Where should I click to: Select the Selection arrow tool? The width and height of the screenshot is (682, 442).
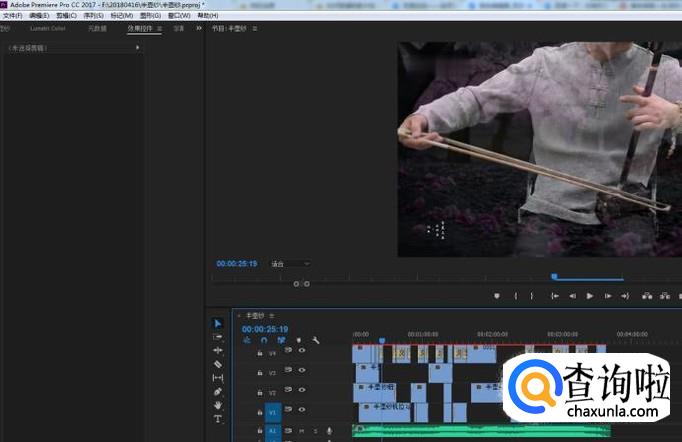pyautogui.click(x=218, y=324)
